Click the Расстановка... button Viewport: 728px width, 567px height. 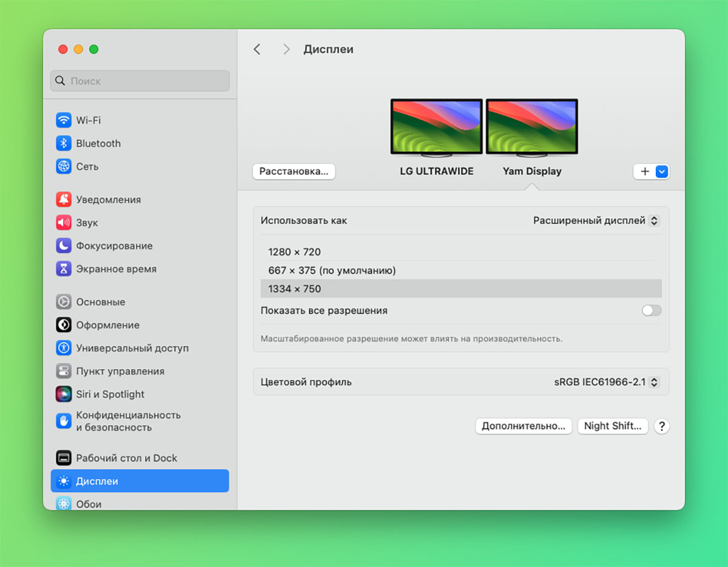click(294, 172)
